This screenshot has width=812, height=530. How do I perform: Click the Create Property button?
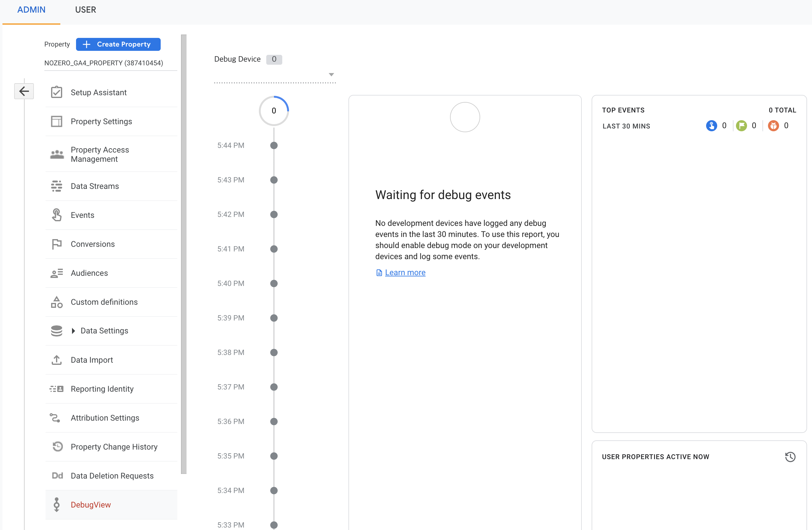click(118, 44)
